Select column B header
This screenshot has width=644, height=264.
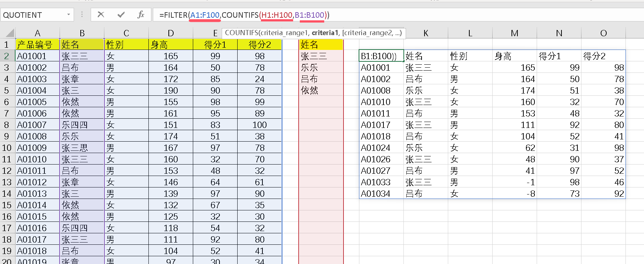click(x=82, y=33)
